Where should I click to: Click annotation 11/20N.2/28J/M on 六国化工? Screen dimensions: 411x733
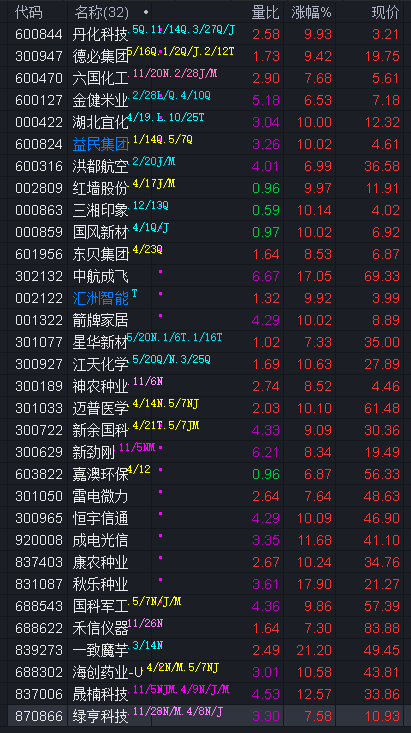[x=175, y=73]
